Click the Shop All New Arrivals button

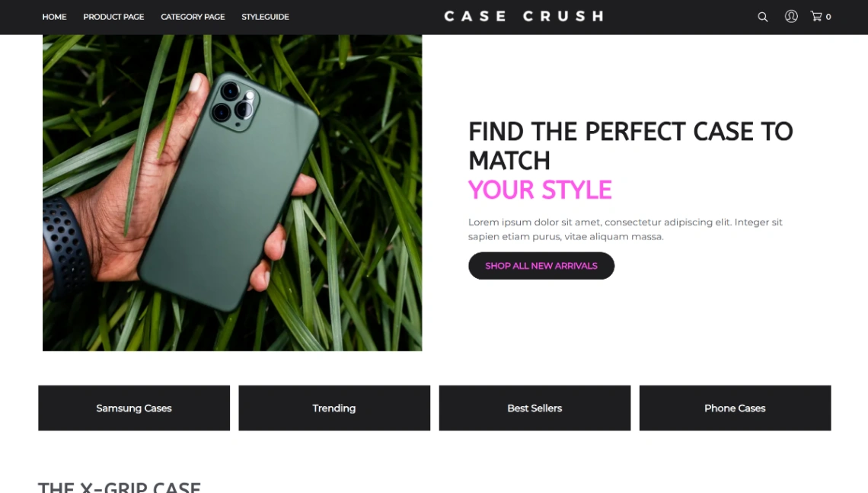[x=541, y=266]
